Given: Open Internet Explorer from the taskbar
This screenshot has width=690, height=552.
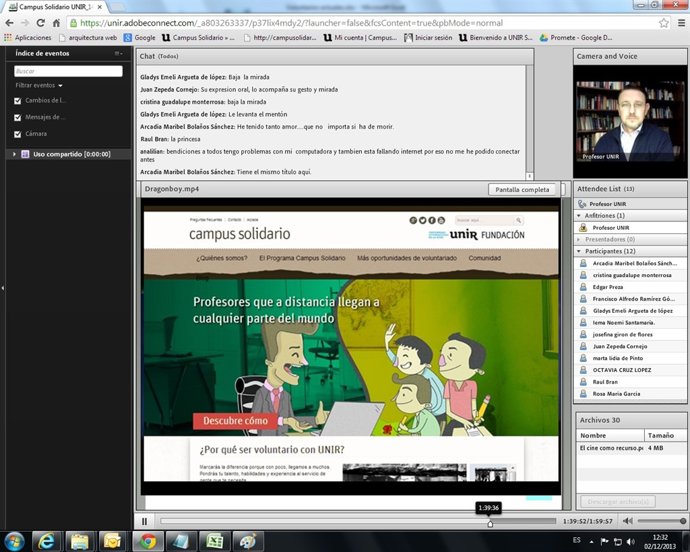Looking at the screenshot, I should tap(45, 541).
